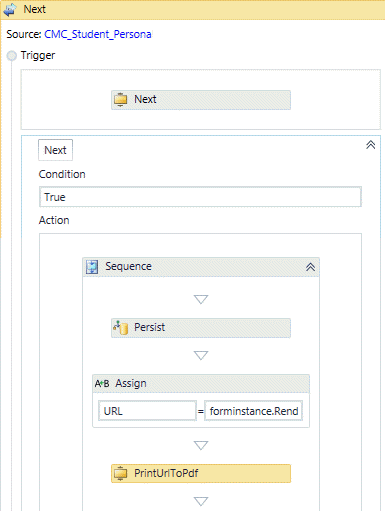Image resolution: width=385 pixels, height=511 pixels.
Task: Click the PrintUrlToPdf activity icon
Action: [121, 473]
